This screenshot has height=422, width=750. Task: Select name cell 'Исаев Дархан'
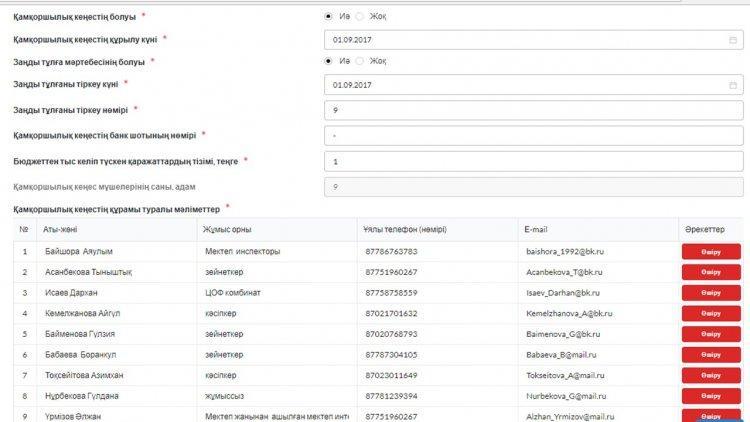(x=116, y=293)
